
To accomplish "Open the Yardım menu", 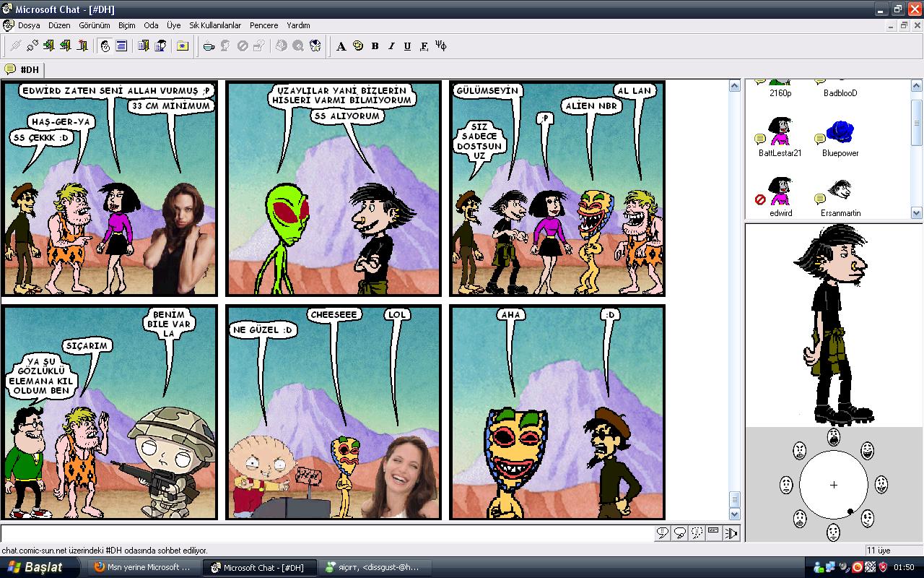I will point(298,25).
